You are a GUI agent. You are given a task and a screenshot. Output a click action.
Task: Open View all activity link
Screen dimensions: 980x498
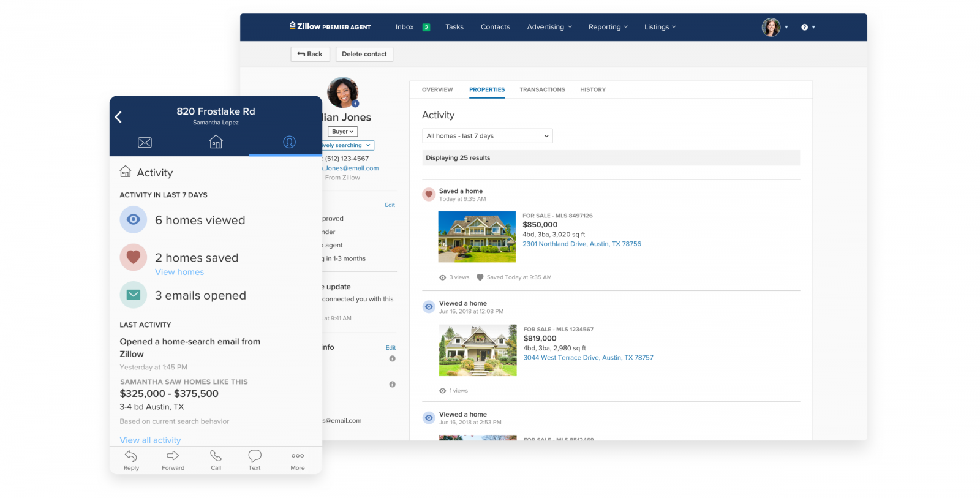click(x=150, y=440)
